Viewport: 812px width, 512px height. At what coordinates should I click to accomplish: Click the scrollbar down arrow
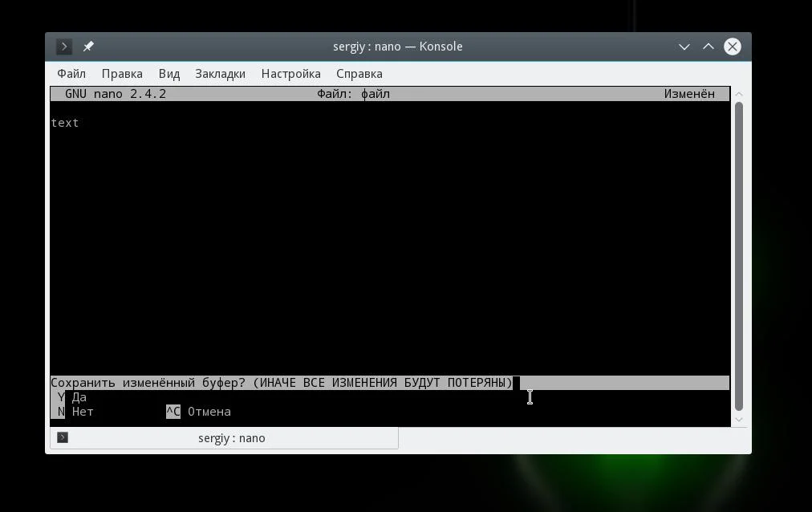click(739, 420)
